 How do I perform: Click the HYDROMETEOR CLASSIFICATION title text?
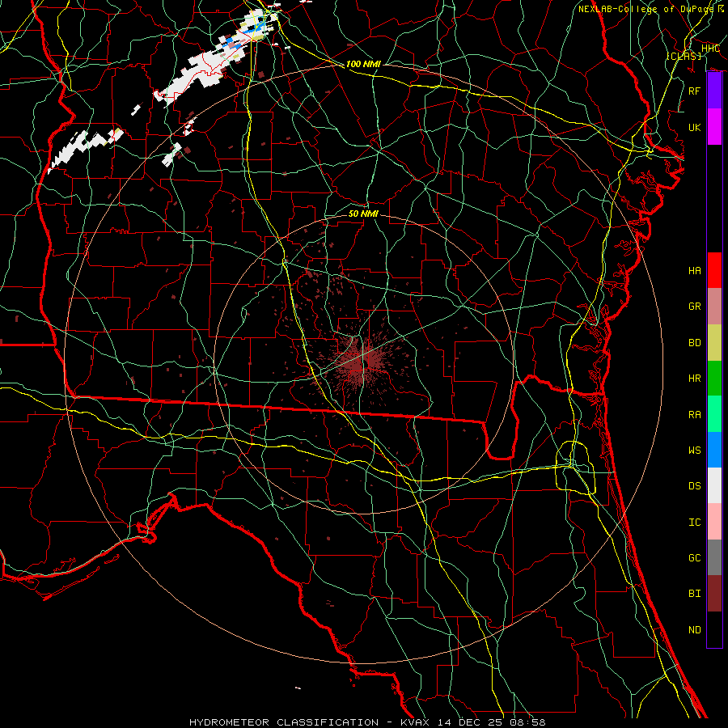[x=284, y=722]
